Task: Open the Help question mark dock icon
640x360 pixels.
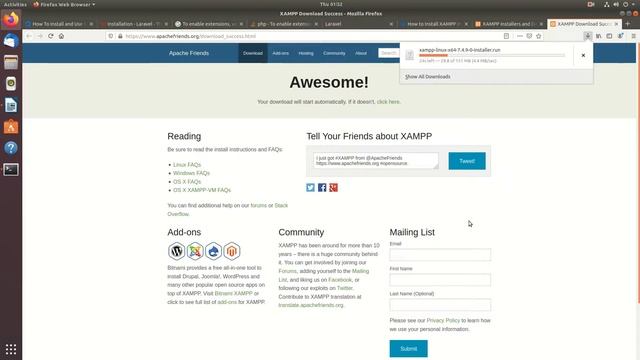Action: pos(11,148)
